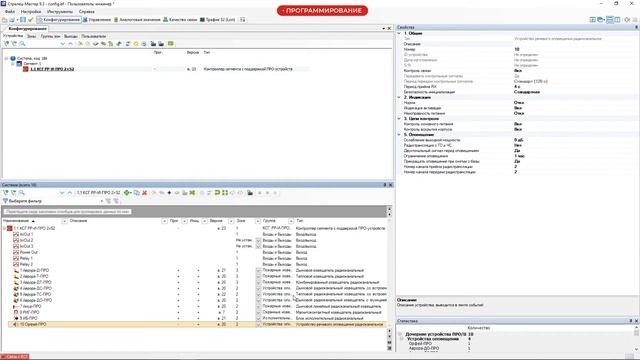Open the Наименование column filter dropdown
This screenshot has width=640, height=360.
[64, 221]
